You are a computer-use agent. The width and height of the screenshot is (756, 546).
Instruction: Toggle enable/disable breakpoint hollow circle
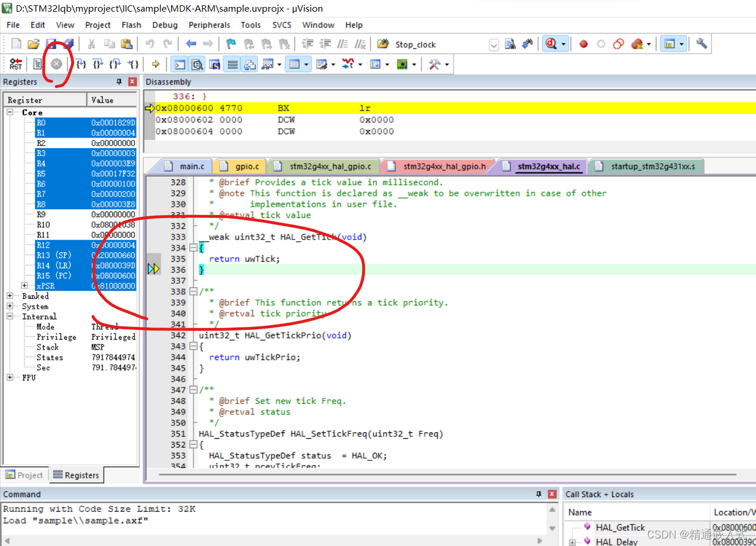click(601, 44)
